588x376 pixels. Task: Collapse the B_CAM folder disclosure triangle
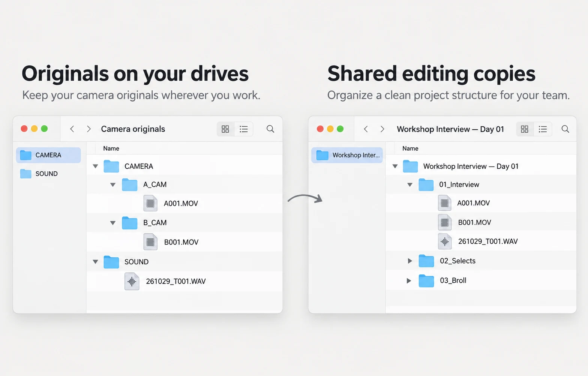pos(112,223)
